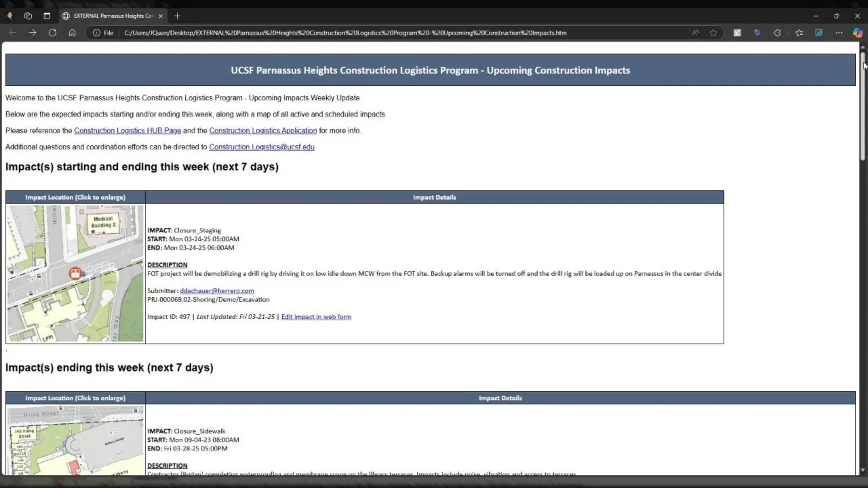Click Edit Impact in web form link

point(316,317)
